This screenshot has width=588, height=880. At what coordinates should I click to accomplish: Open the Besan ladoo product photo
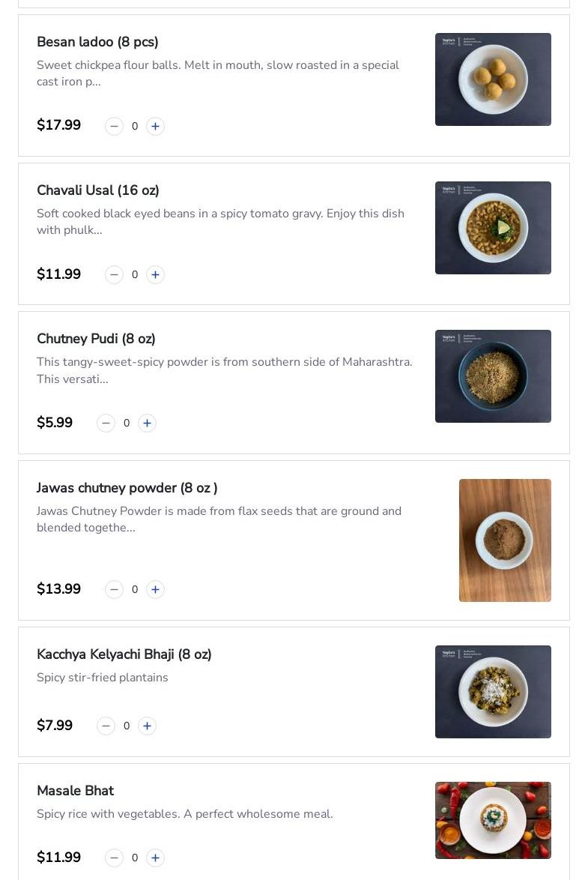pos(493,79)
